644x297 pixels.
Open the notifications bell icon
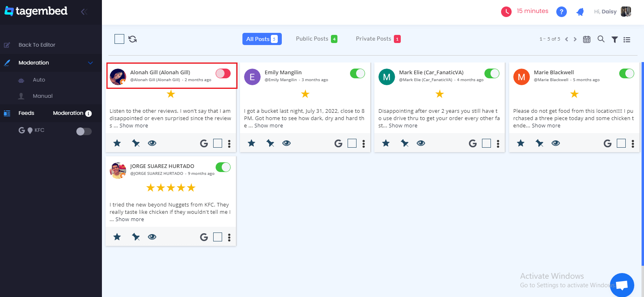(x=580, y=12)
